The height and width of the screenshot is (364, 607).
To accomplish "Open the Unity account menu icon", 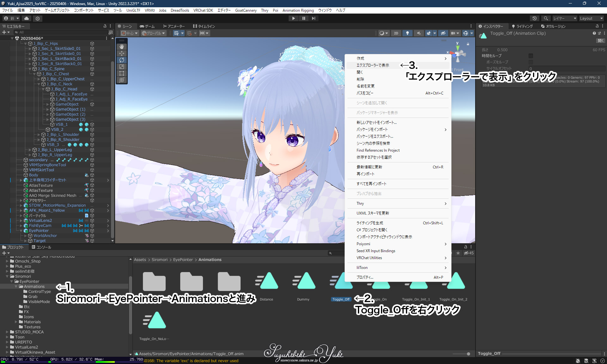I will pos(11,18).
